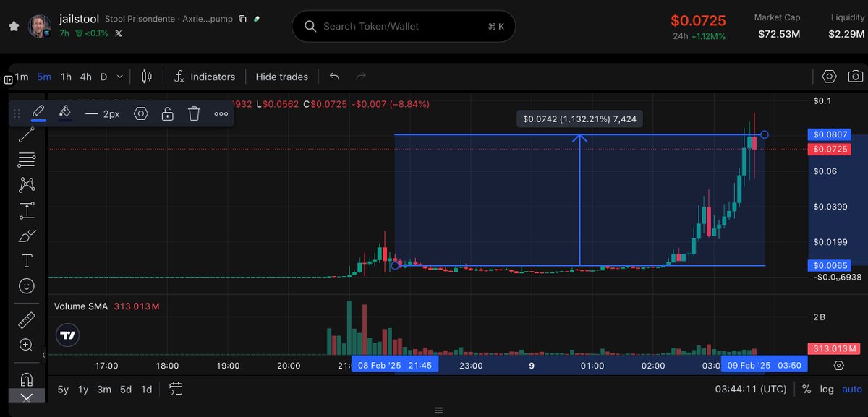Switch to the D daily timeframe
The image size is (868, 417).
click(103, 77)
